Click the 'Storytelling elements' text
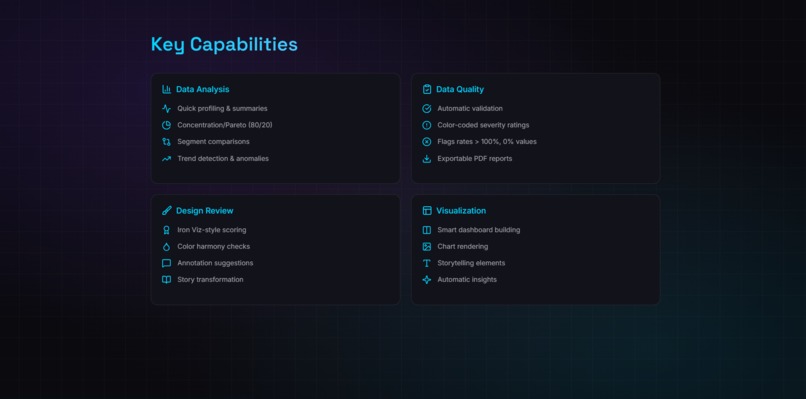 [471, 263]
